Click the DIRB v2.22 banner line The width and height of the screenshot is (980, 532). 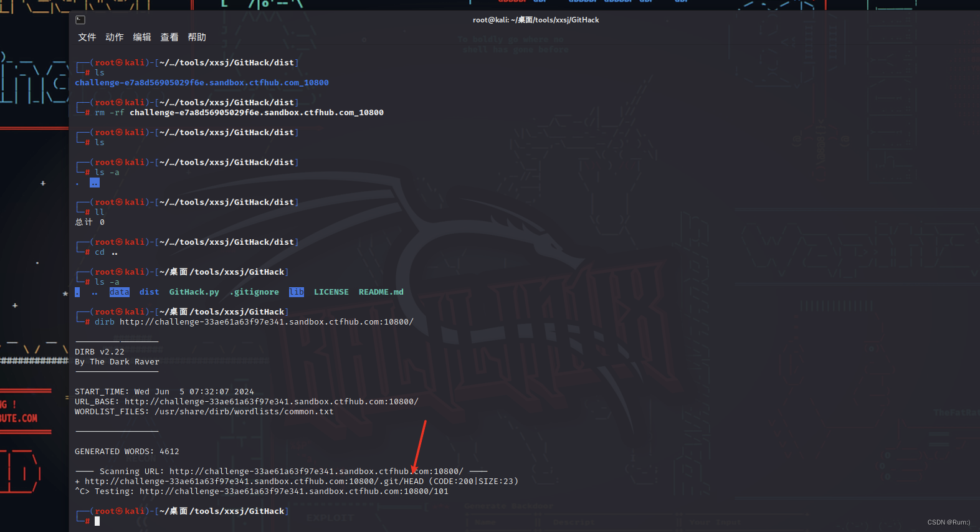click(x=100, y=352)
